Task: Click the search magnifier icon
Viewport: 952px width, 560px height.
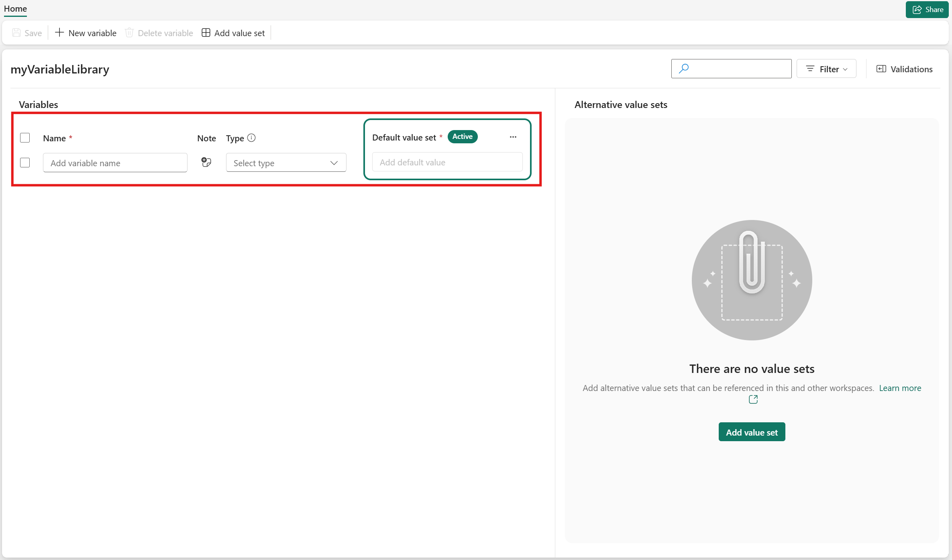Action: [683, 69]
